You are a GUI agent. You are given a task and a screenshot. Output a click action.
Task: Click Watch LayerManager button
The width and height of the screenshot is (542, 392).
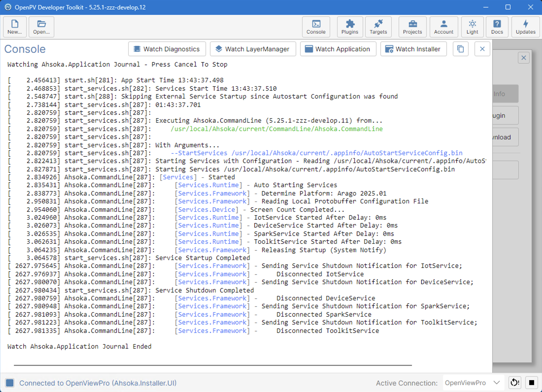[253, 49]
